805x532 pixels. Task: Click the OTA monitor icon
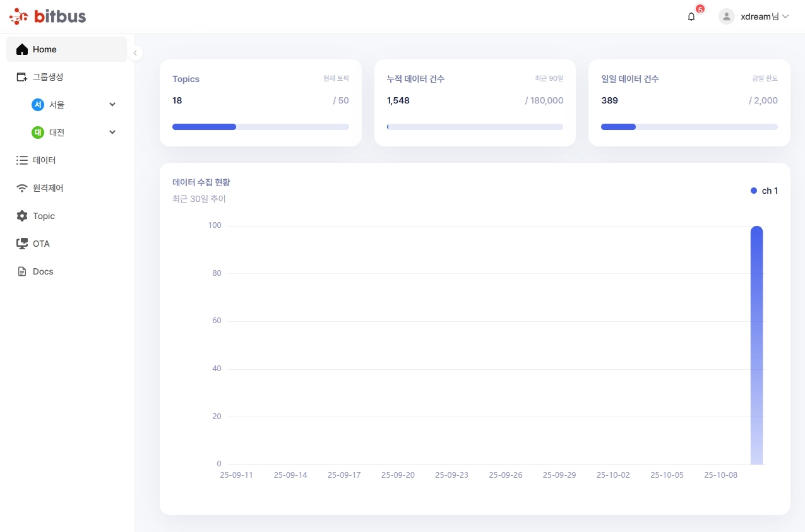point(22,244)
